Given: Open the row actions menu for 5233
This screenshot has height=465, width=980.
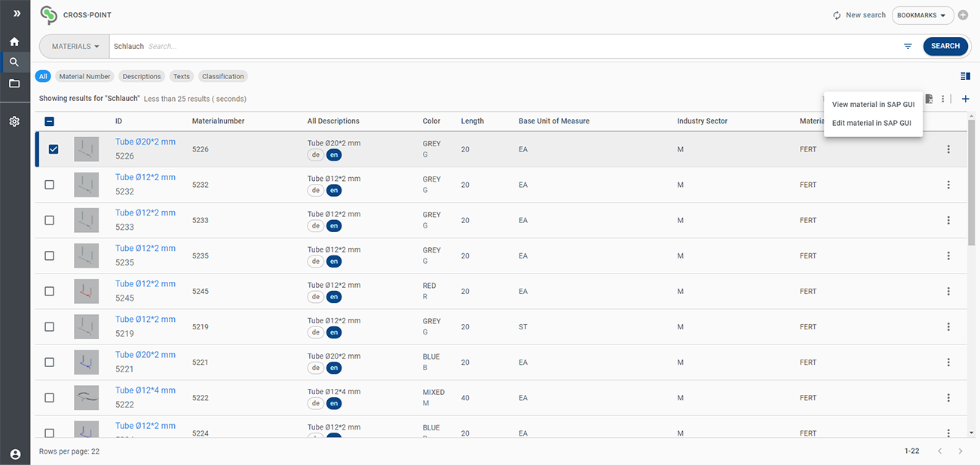Looking at the screenshot, I should coord(948,220).
